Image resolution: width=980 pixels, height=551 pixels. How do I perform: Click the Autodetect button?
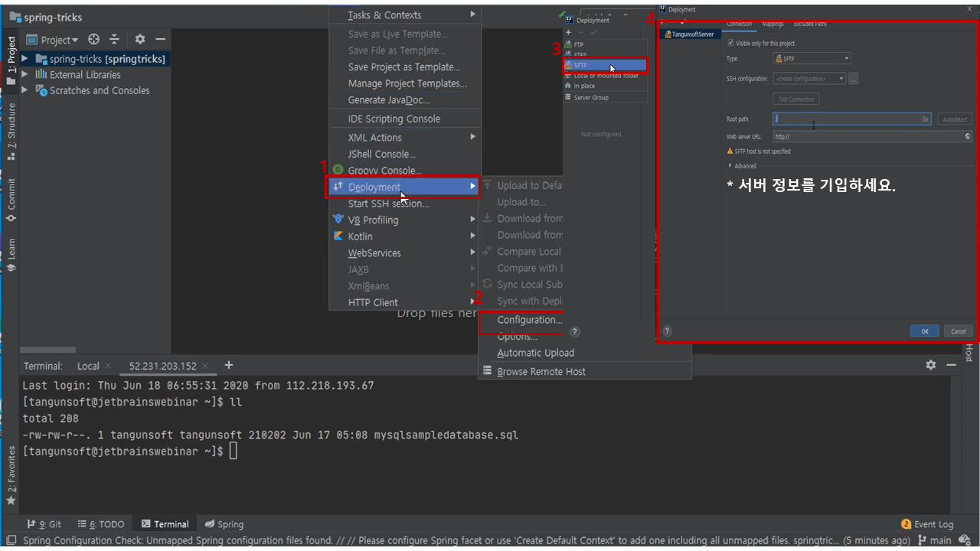[x=955, y=119]
